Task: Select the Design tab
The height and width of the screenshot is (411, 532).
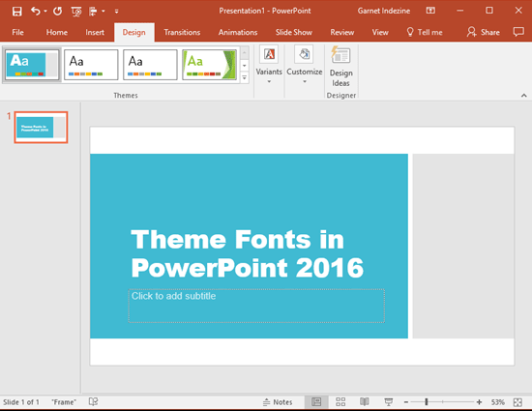Action: click(134, 33)
